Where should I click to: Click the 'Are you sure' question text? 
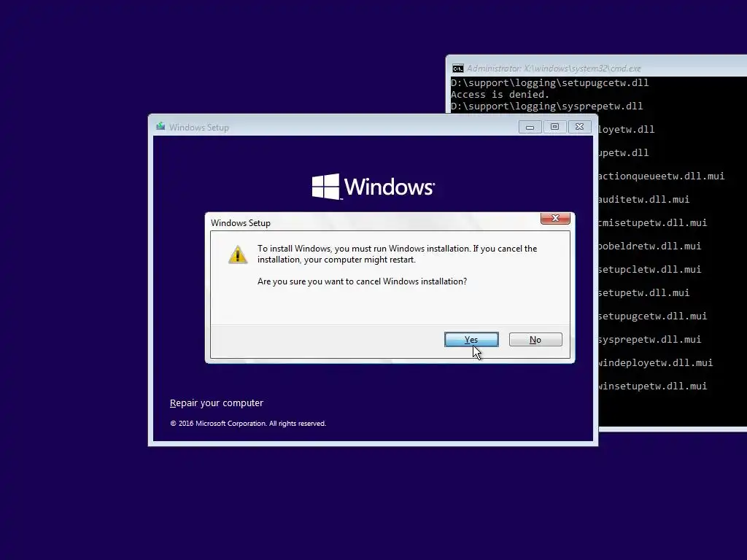pos(362,281)
